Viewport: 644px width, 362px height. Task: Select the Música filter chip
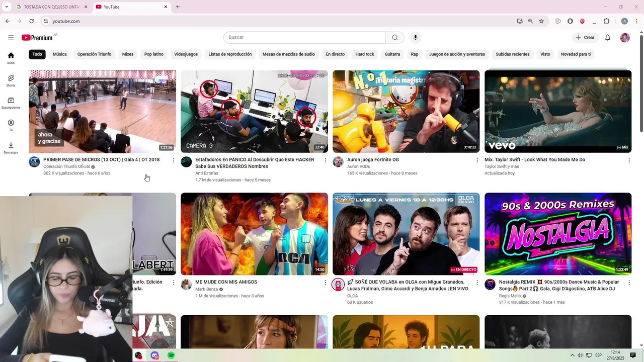(x=59, y=54)
